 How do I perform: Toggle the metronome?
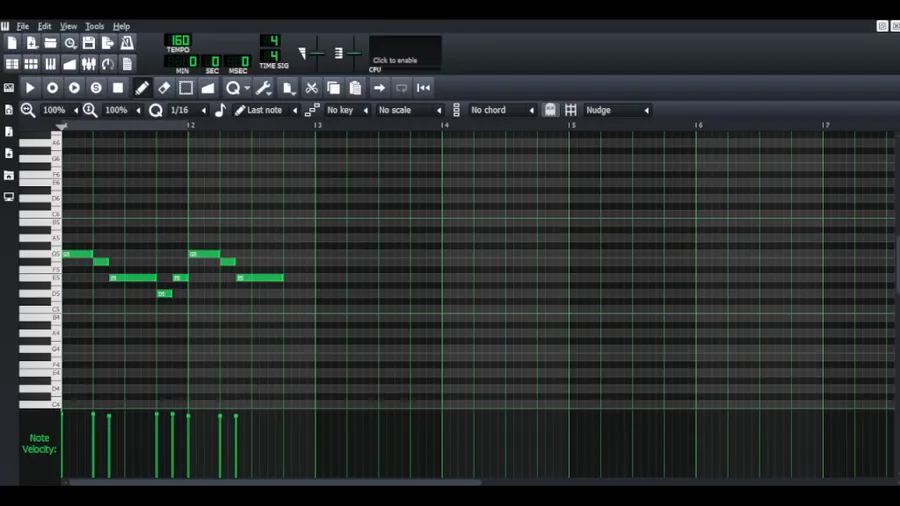coord(127,43)
